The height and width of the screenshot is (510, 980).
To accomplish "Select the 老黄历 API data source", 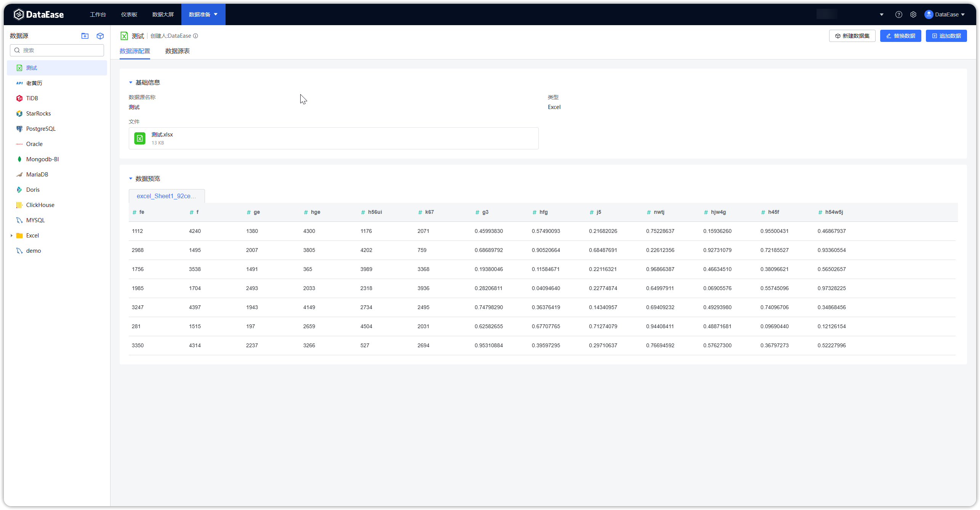I will click(34, 83).
